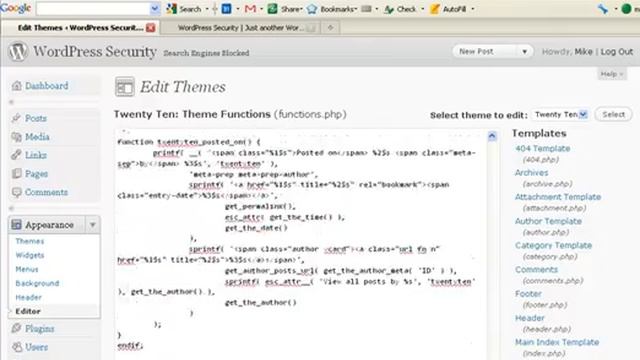Screen dimensions: 640x360
Task: Click inside the functions.php code editor
Action: tap(301, 245)
